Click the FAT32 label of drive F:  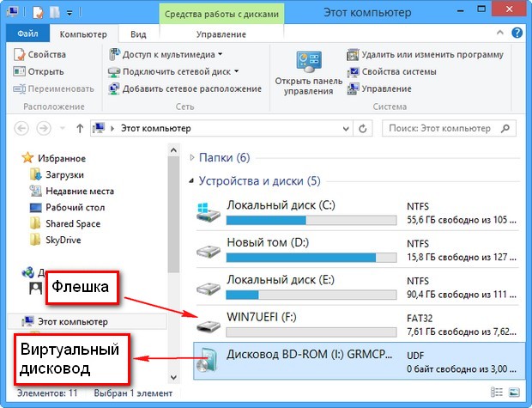tap(420, 319)
